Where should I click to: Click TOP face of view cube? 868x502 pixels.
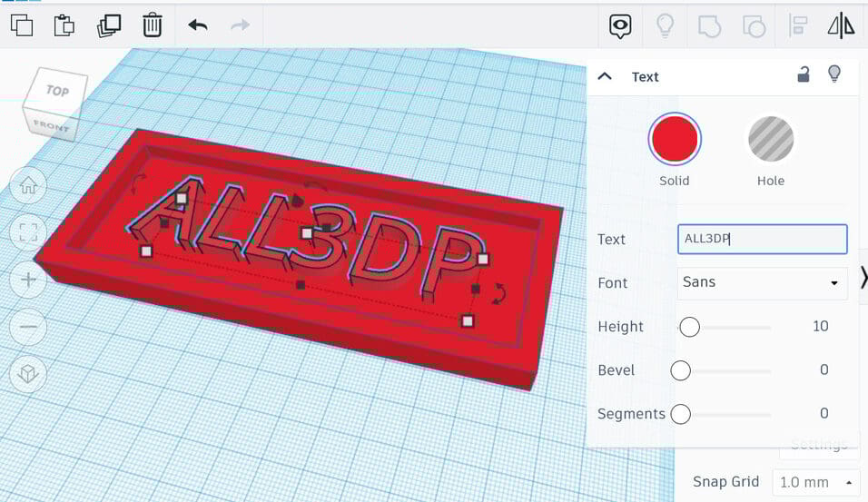click(57, 91)
